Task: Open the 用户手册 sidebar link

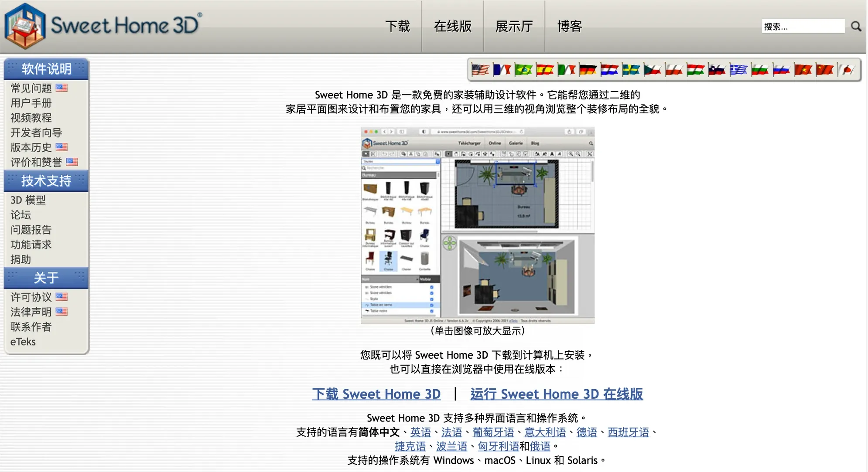Action: 31,103
